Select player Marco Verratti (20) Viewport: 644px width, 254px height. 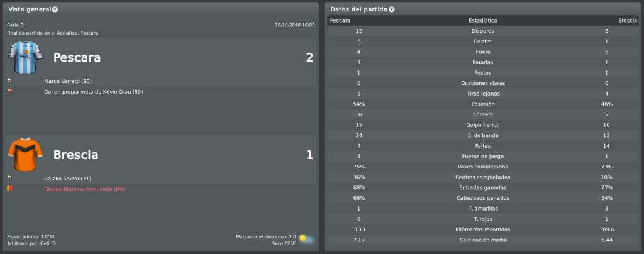(x=68, y=81)
